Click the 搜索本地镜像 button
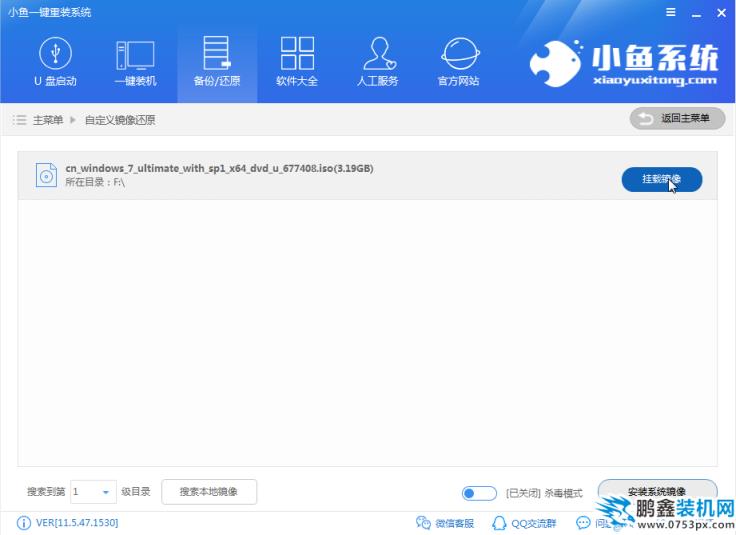 [x=209, y=492]
